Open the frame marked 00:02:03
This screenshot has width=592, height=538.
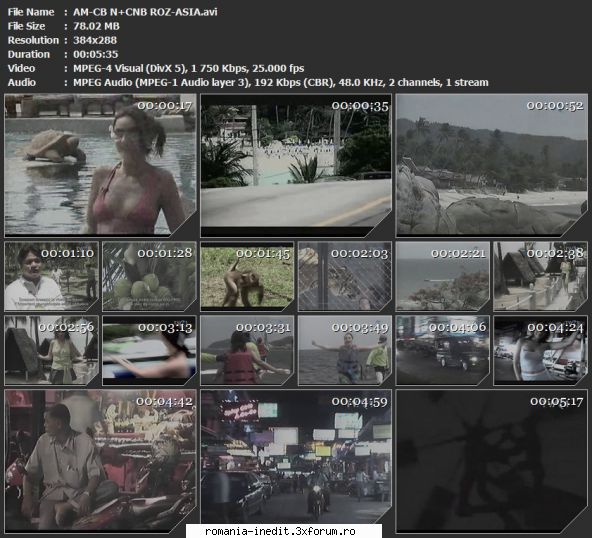click(345, 276)
